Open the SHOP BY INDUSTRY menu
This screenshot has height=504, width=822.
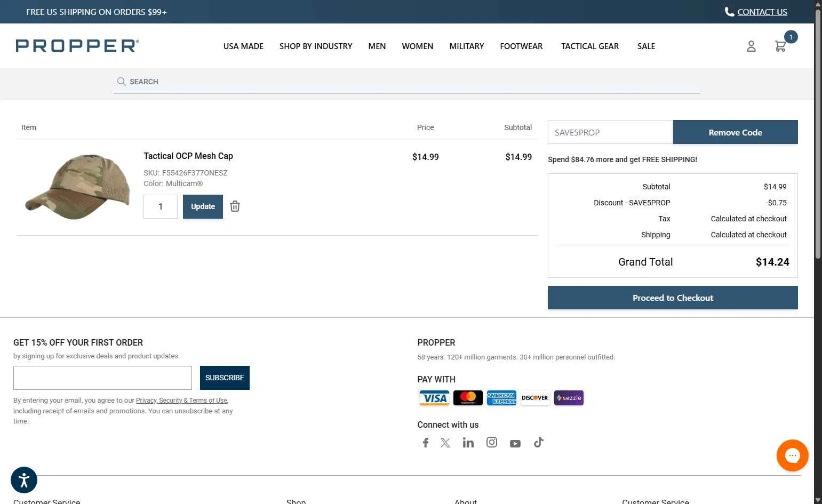316,46
